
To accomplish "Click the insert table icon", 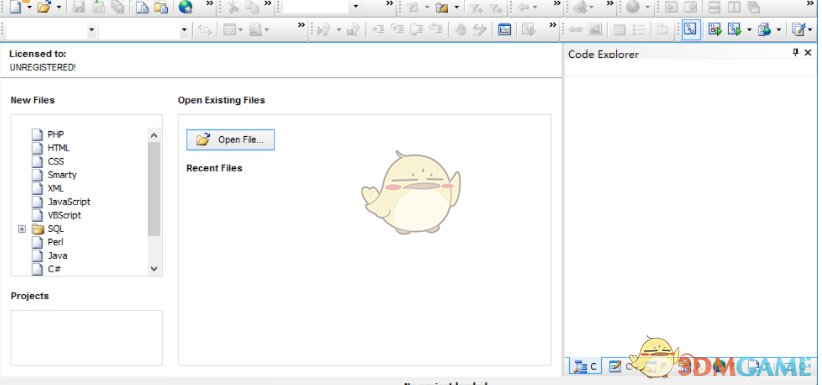I will (620, 30).
